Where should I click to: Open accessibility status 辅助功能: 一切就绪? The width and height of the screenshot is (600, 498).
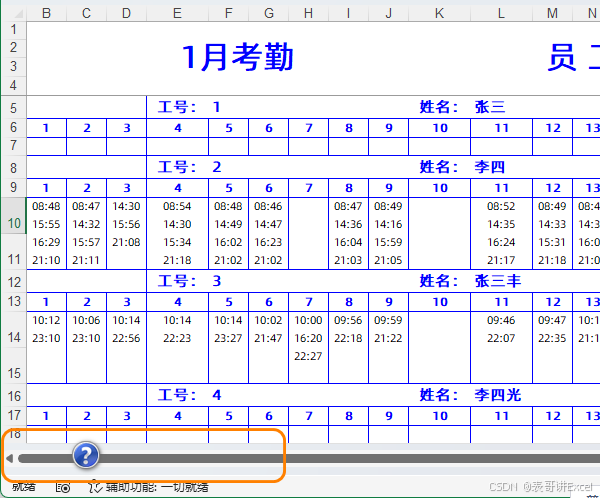[157, 487]
